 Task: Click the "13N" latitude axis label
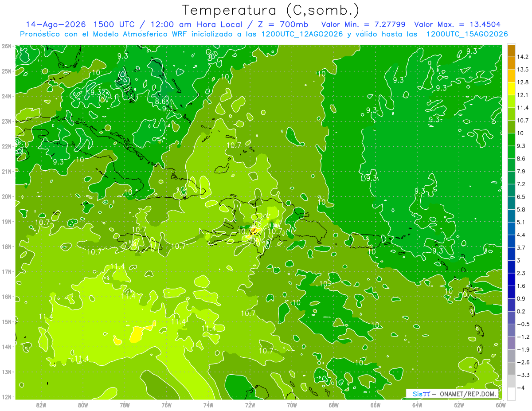pyautogui.click(x=7, y=372)
